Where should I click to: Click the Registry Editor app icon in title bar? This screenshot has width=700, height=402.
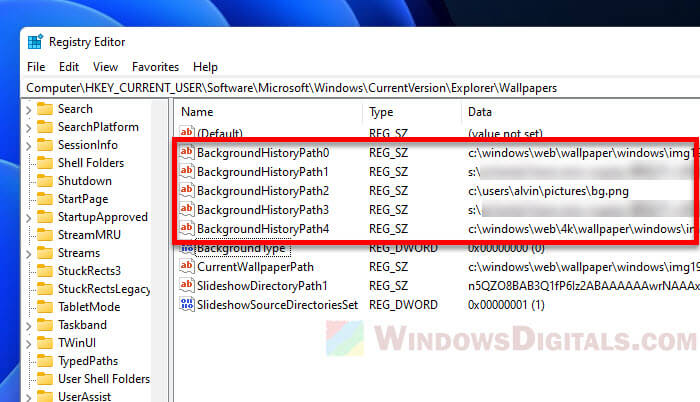coord(35,42)
